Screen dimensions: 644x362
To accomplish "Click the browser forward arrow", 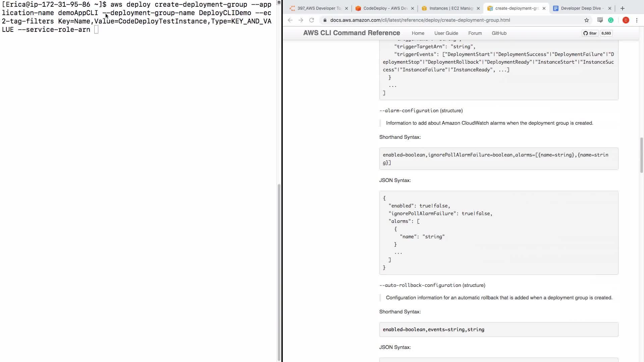I will point(301,20).
